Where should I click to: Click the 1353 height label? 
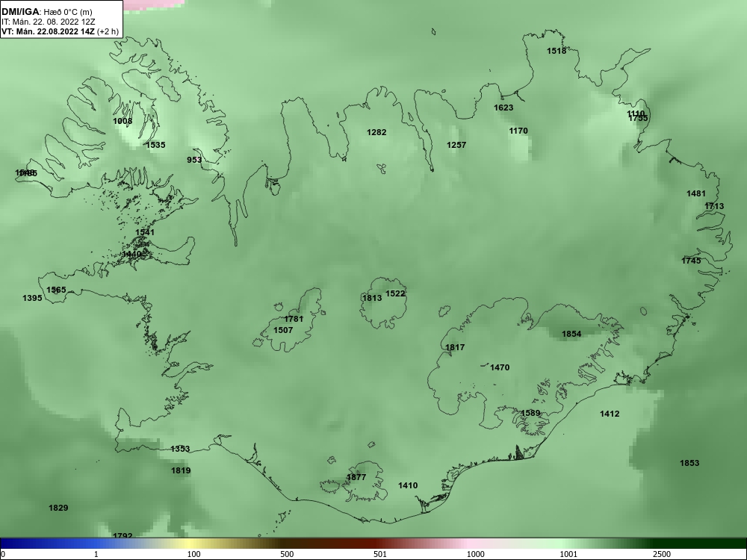click(180, 449)
